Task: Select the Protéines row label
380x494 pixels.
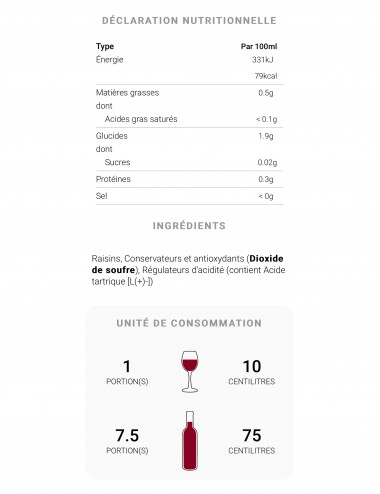Action: pyautogui.click(x=113, y=179)
